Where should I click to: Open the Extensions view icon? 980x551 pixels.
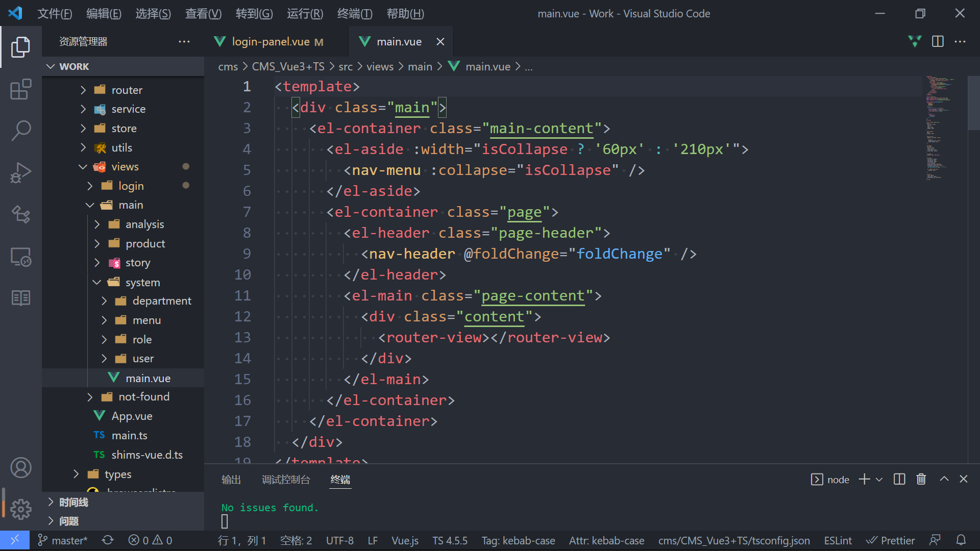20,89
